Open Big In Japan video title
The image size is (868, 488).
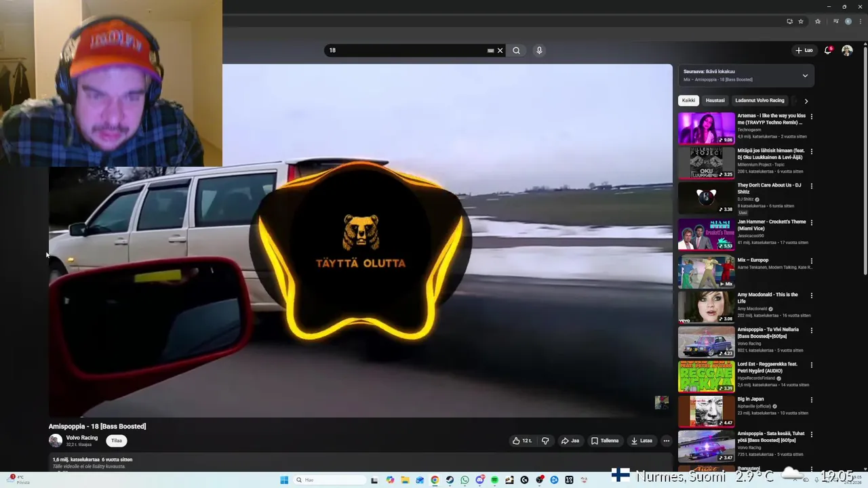(x=751, y=399)
